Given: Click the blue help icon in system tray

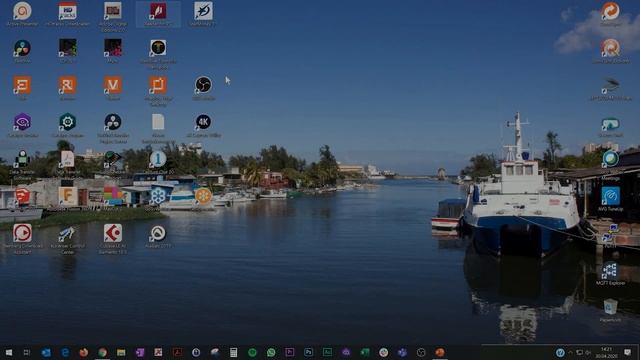Looking at the screenshot, I should tap(560, 352).
